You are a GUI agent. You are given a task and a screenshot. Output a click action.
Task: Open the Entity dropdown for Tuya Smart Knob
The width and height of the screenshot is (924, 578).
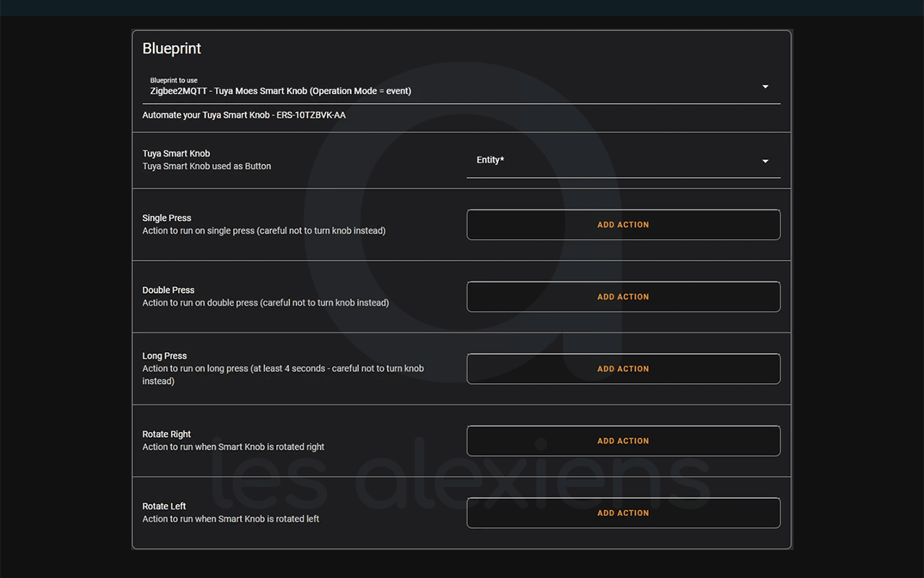[623, 160]
